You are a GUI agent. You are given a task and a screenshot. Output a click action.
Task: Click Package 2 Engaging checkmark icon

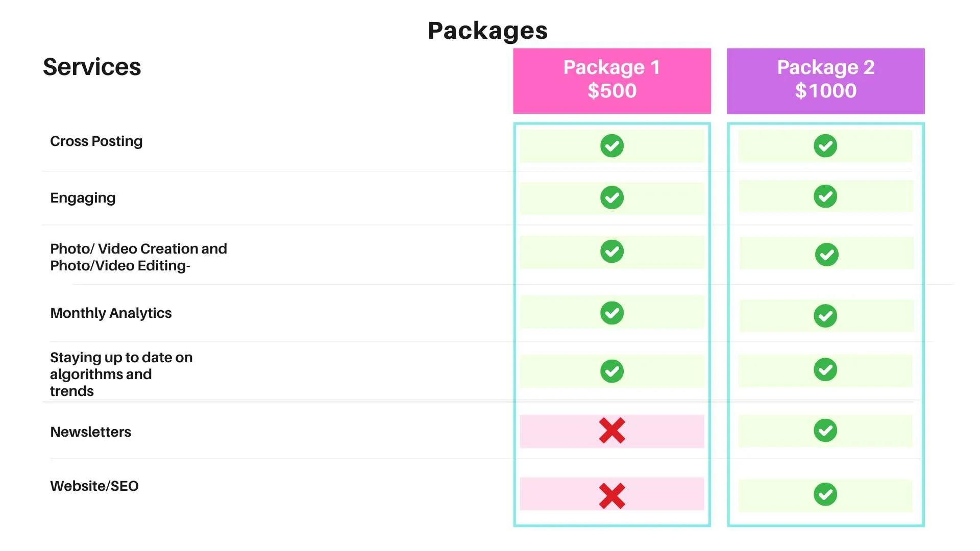coord(825,196)
